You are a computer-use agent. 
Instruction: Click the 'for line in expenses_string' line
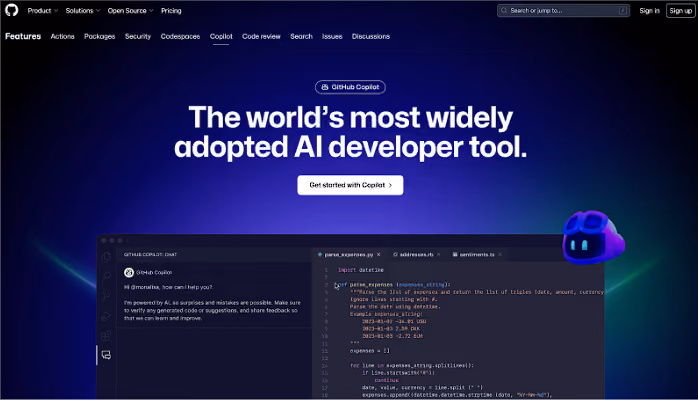point(412,365)
